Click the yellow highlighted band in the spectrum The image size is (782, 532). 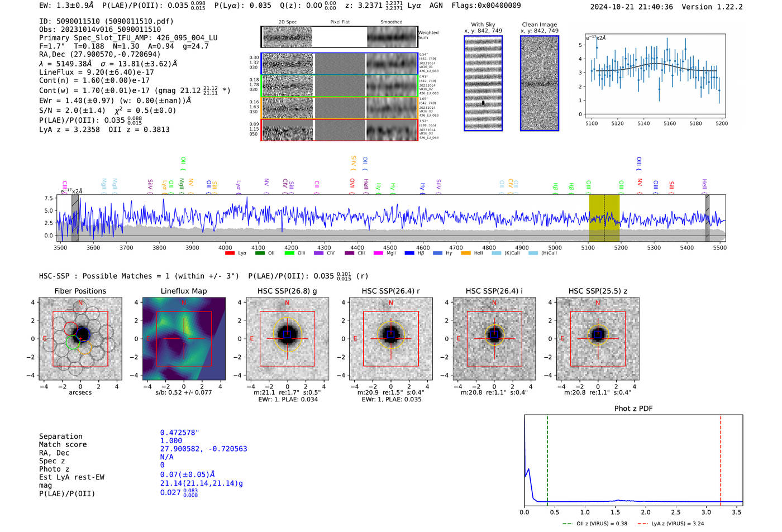[x=604, y=218]
